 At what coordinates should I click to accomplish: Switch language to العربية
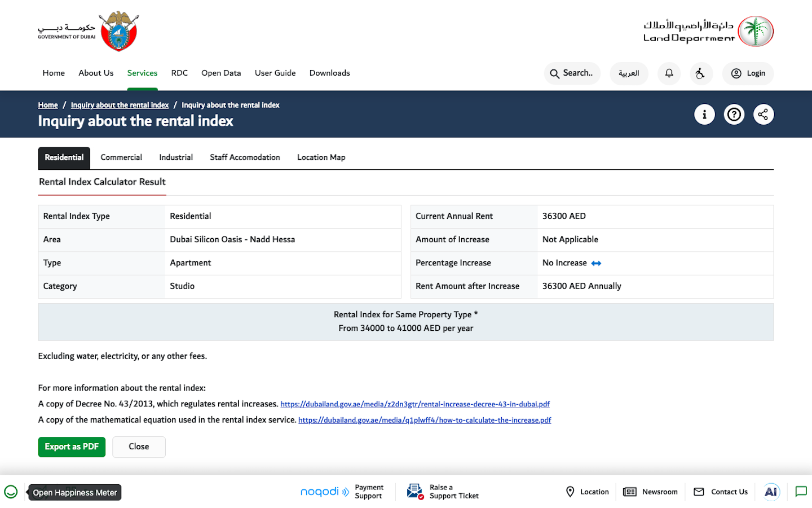click(629, 73)
